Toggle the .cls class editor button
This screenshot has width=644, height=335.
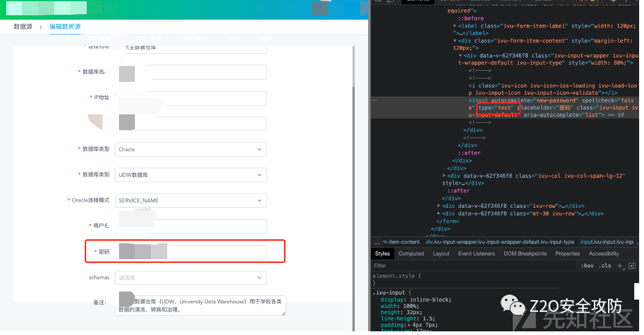coord(606,266)
